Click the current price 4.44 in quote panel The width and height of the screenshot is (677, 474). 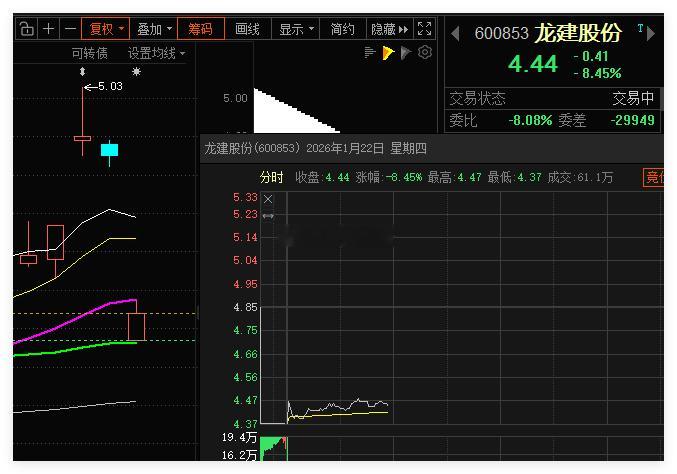click(x=533, y=64)
